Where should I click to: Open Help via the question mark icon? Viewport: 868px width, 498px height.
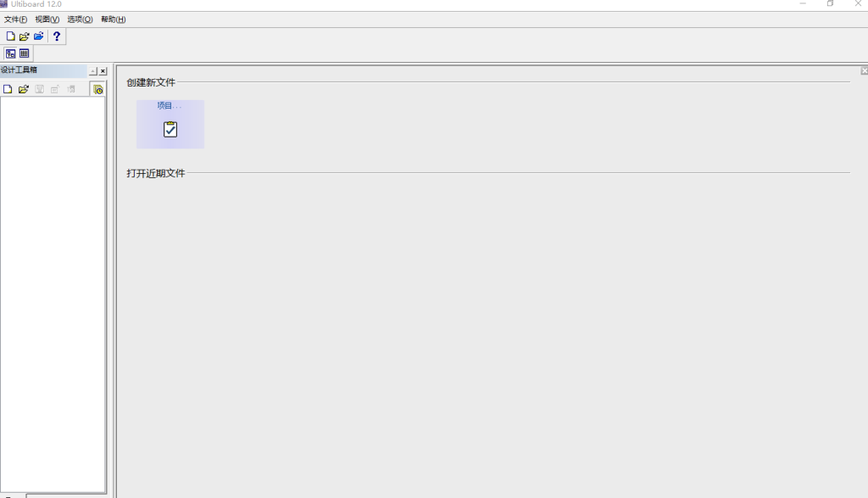point(57,36)
